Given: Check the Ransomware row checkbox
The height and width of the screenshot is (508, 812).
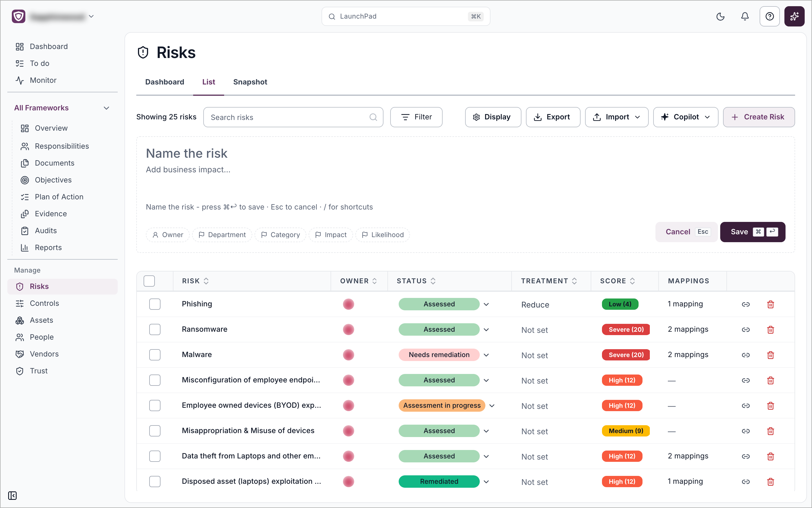Looking at the screenshot, I should pyautogui.click(x=155, y=329).
